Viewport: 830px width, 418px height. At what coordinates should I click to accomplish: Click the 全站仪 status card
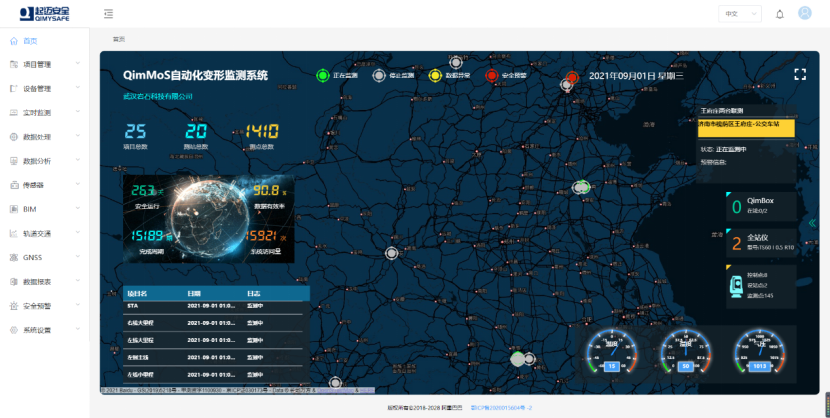point(761,243)
